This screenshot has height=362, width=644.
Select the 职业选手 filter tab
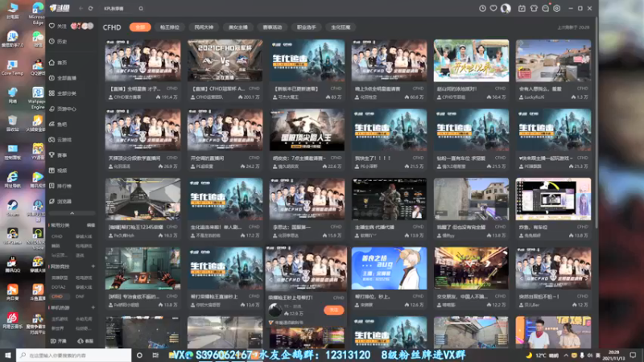(306, 27)
